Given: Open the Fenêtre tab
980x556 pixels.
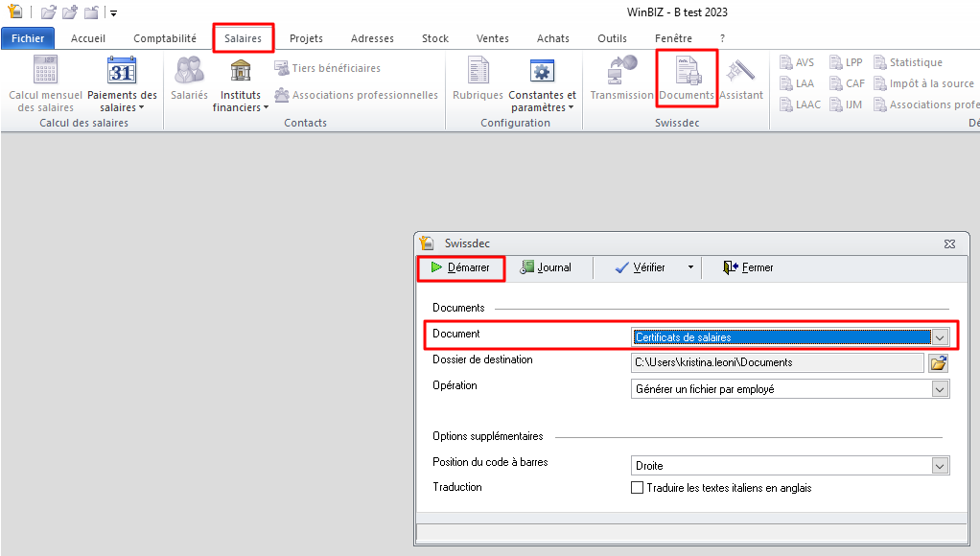Looking at the screenshot, I should point(674,38).
